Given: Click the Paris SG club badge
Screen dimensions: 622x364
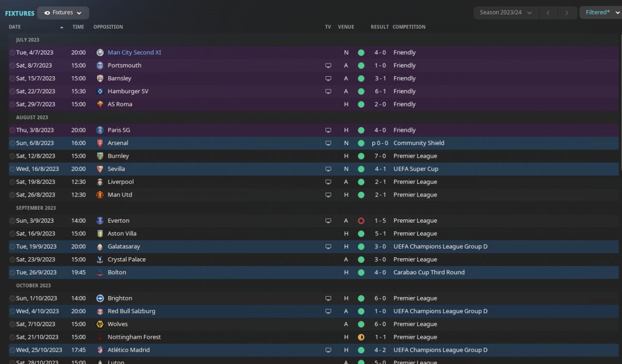Looking at the screenshot, I should (100, 130).
